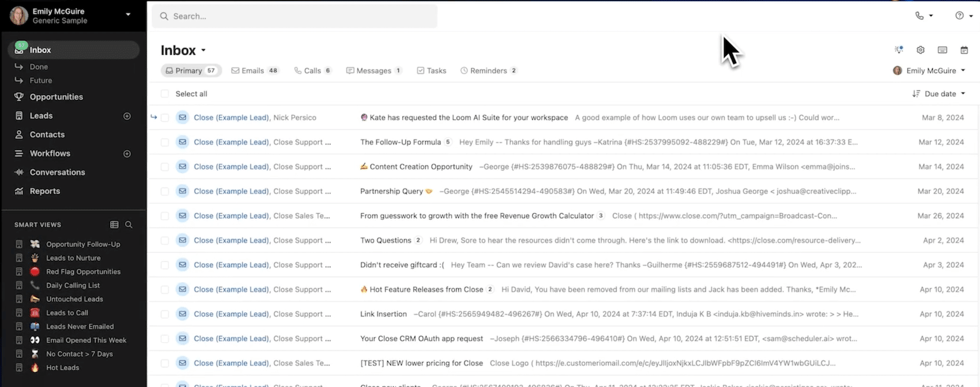Tick the Select all checkbox

tap(165, 94)
